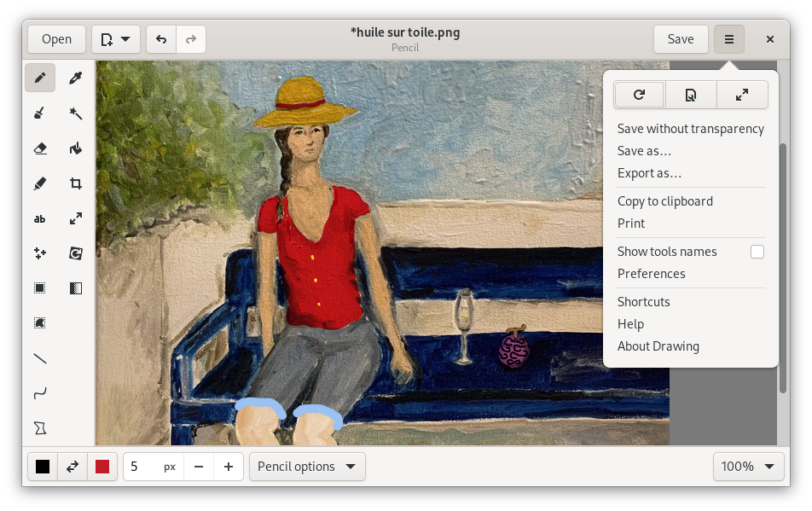Screen dimensions: 812x511
Task: Select the Paint bucket tool
Action: click(76, 148)
